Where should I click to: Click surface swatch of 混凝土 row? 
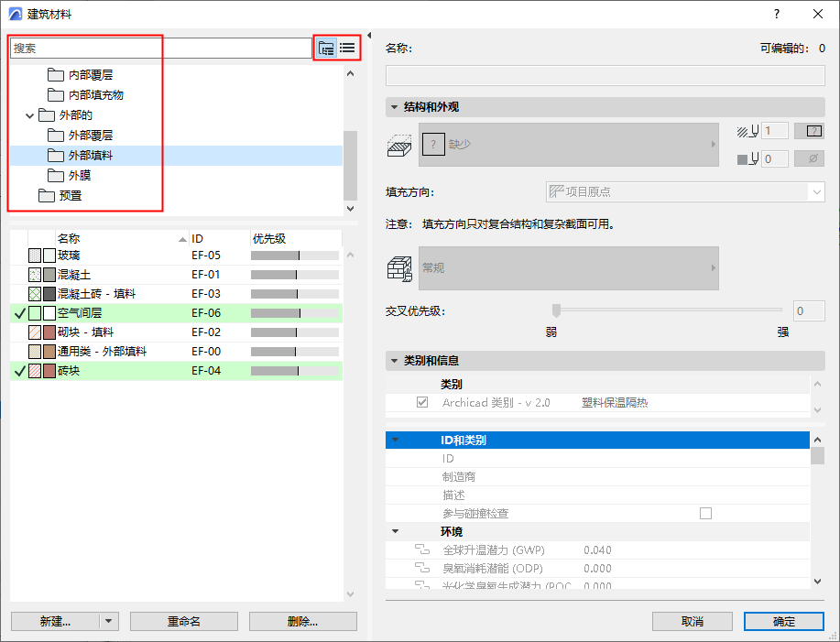(49, 275)
